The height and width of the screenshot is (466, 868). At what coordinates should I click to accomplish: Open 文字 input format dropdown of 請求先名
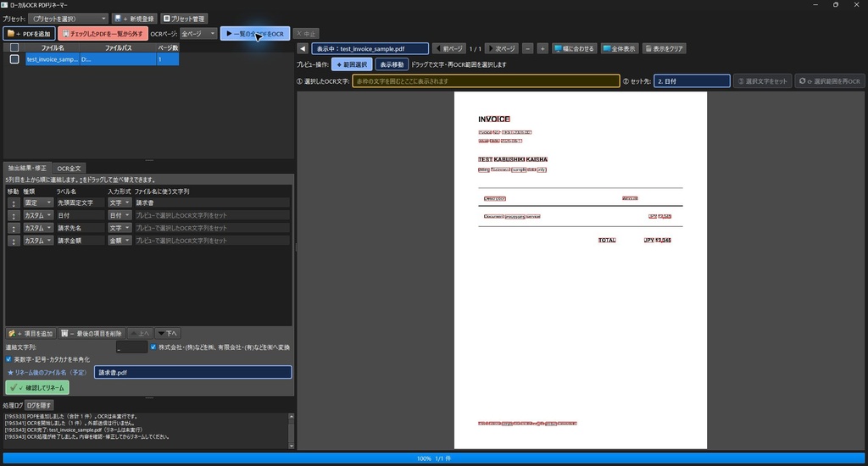click(x=120, y=228)
